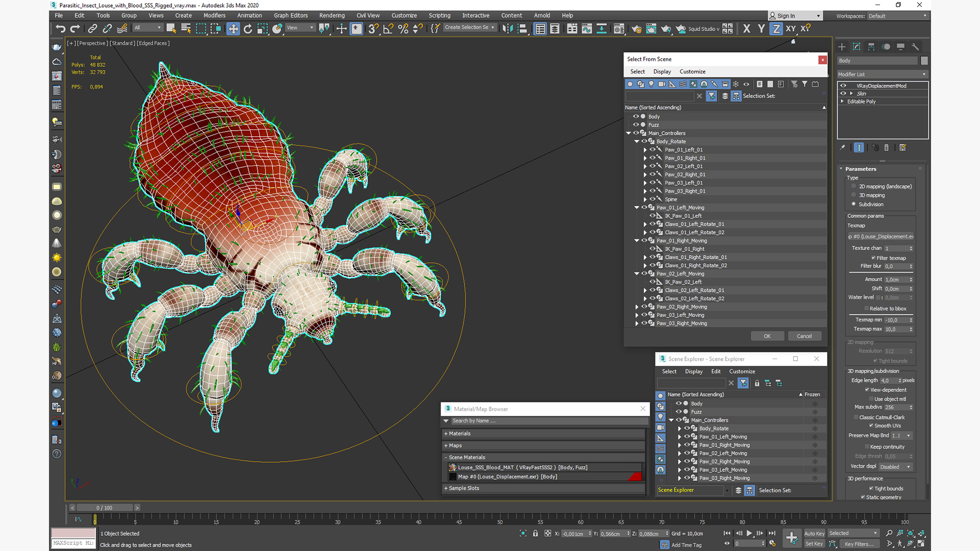Toggle visibility of Skin modifier
Image resolution: width=980 pixels, height=551 pixels.
[x=843, y=93]
